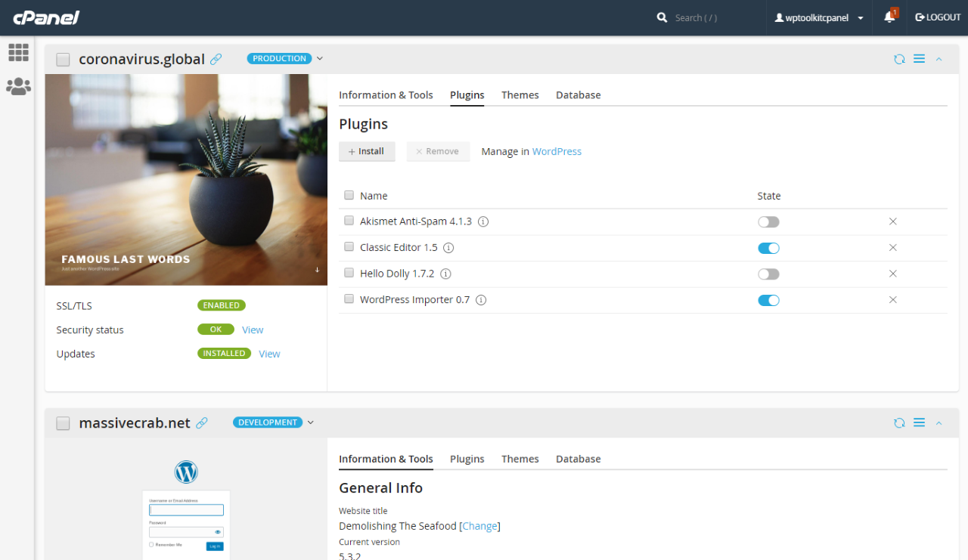Screen dimensions: 968x560
Task: Open the massivecrab.net hamburger menu
Action: point(919,423)
